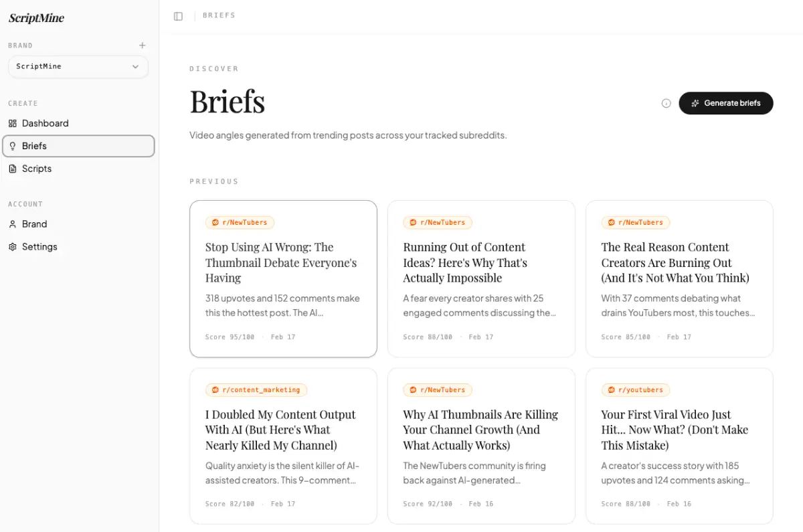The width and height of the screenshot is (803, 532).
Task: Select the r/content_marketing tag
Action: click(256, 389)
